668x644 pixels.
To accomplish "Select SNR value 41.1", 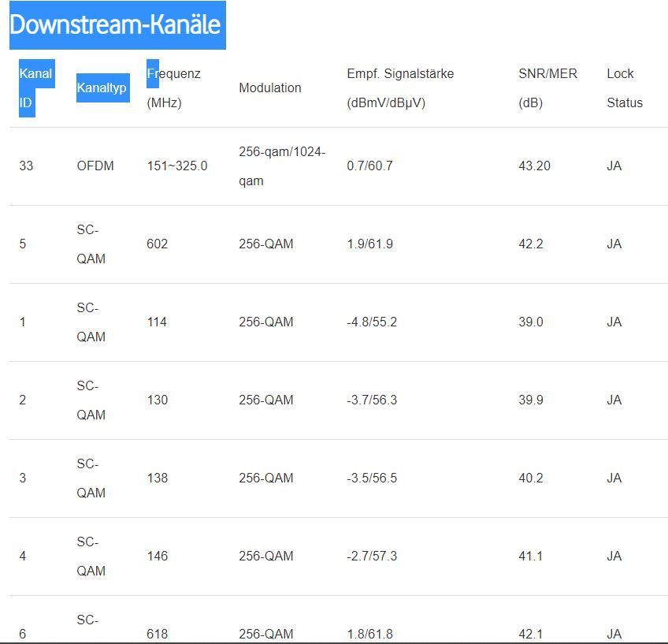I will pyautogui.click(x=530, y=556).
